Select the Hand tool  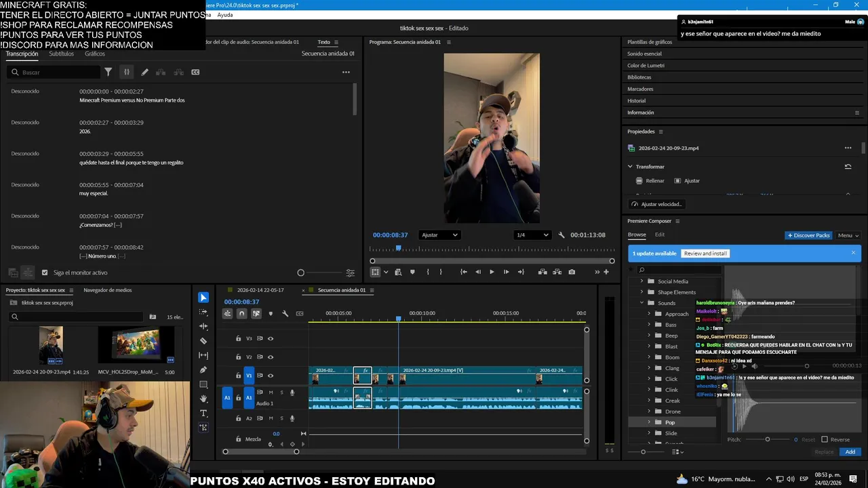[x=203, y=399]
